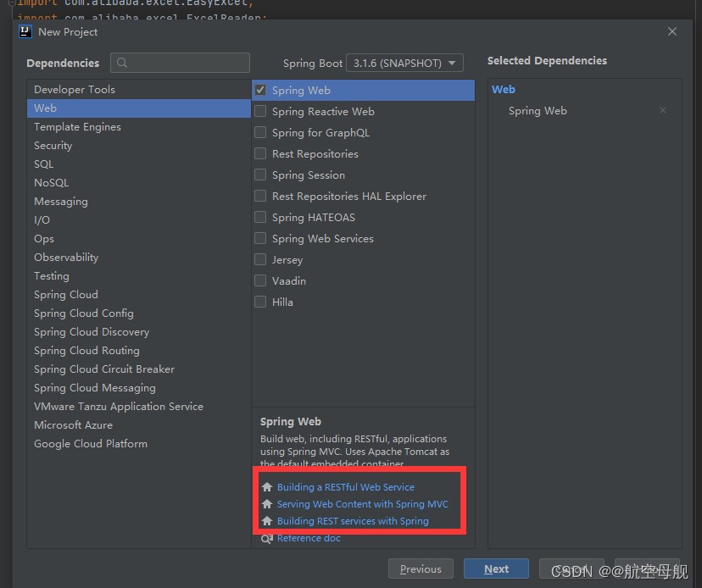
Task: Open Spring Cloud Messaging category
Action: click(x=139, y=388)
